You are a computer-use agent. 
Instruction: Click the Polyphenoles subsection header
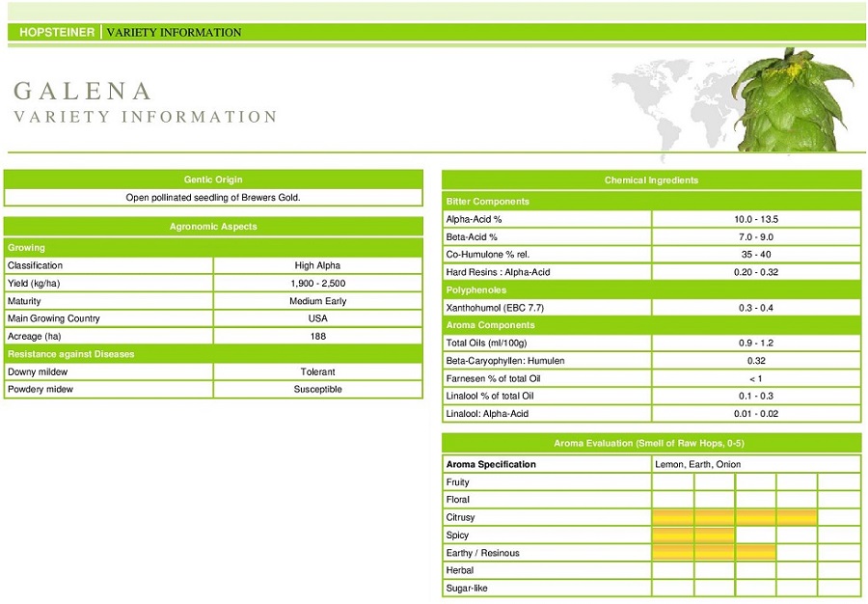click(x=652, y=290)
